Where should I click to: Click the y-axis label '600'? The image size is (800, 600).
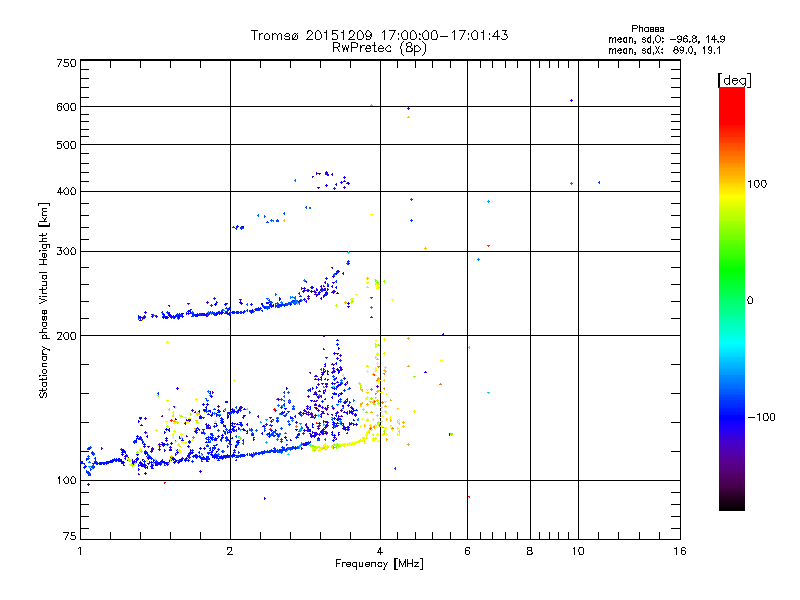tap(67, 107)
